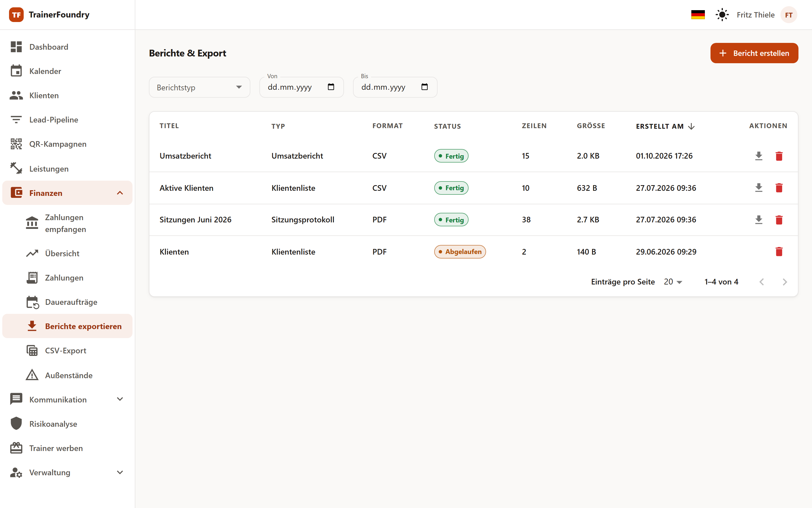Go to previous table page

(762, 282)
